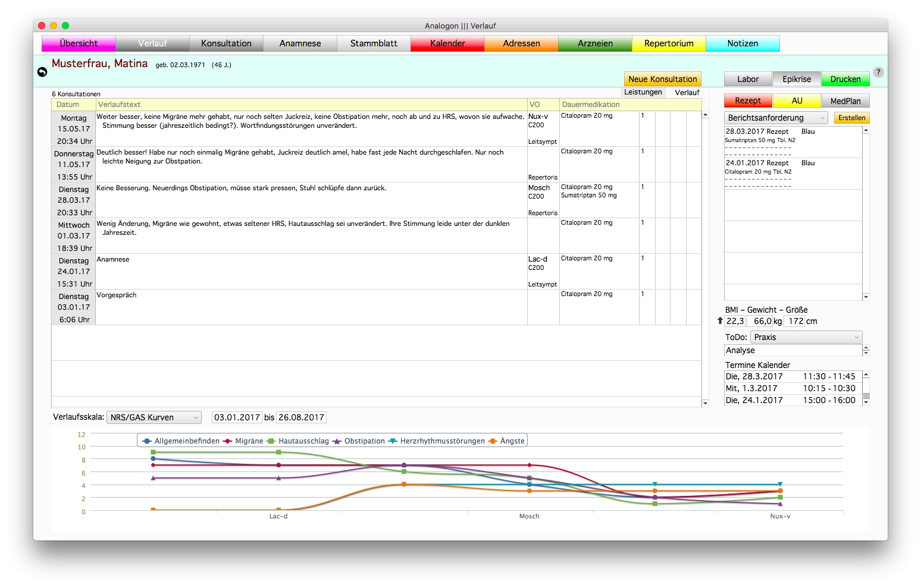Toggle the Migräne series in the chart legend
This screenshot has width=921, height=588.
tap(243, 441)
